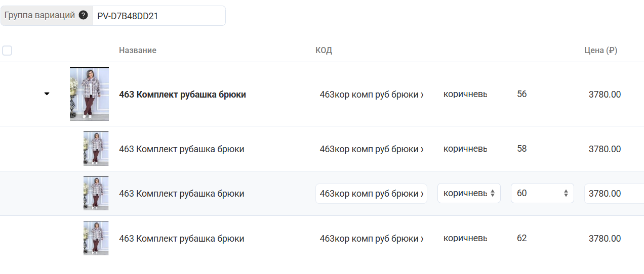Toggle the select-all checkbox in table header
Viewport: 644px width, 274px height.
[x=7, y=51]
